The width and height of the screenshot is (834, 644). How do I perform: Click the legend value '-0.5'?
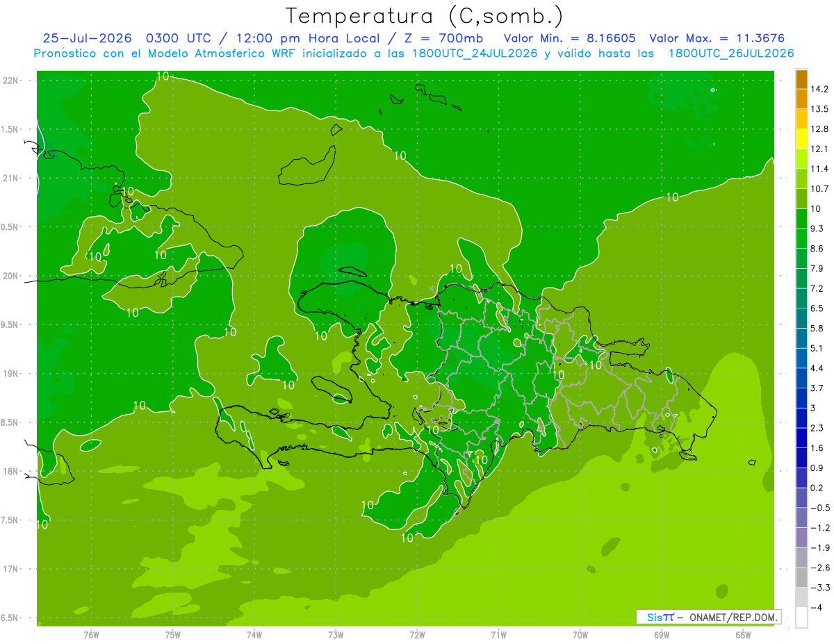pyautogui.click(x=820, y=508)
